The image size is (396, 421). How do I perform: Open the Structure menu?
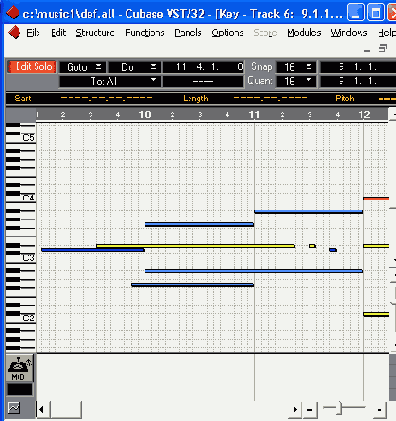pos(95,33)
